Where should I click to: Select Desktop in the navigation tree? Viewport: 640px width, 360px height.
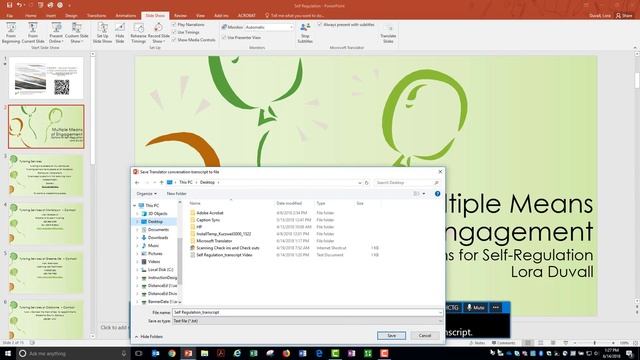[x=155, y=222]
